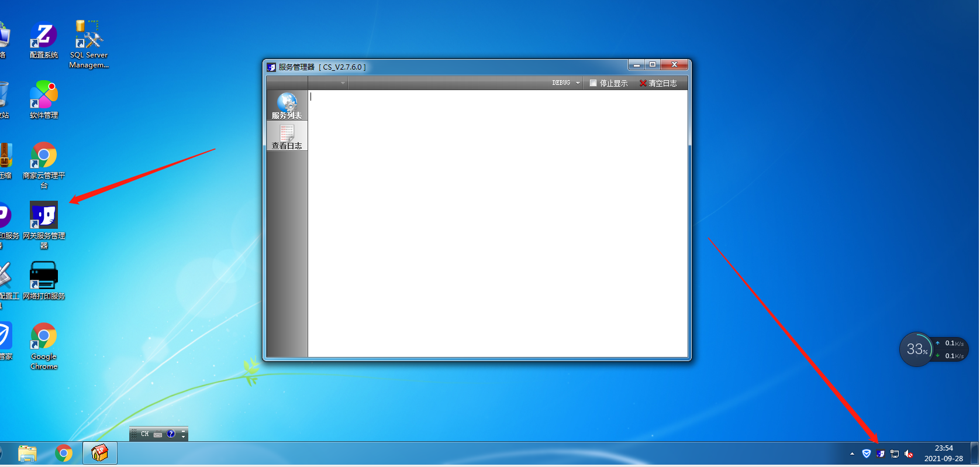This screenshot has width=980, height=467.
Task: Select the 网关服务管理器 desktop shortcut
Action: click(x=44, y=225)
